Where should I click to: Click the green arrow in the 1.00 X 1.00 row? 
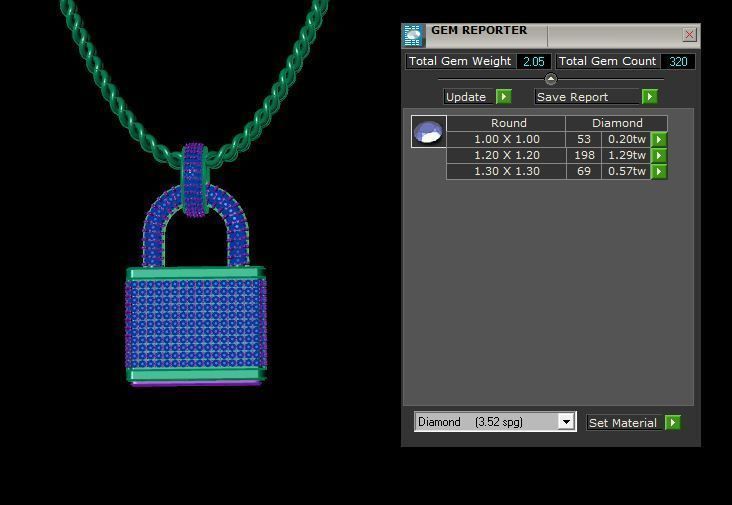pos(659,139)
